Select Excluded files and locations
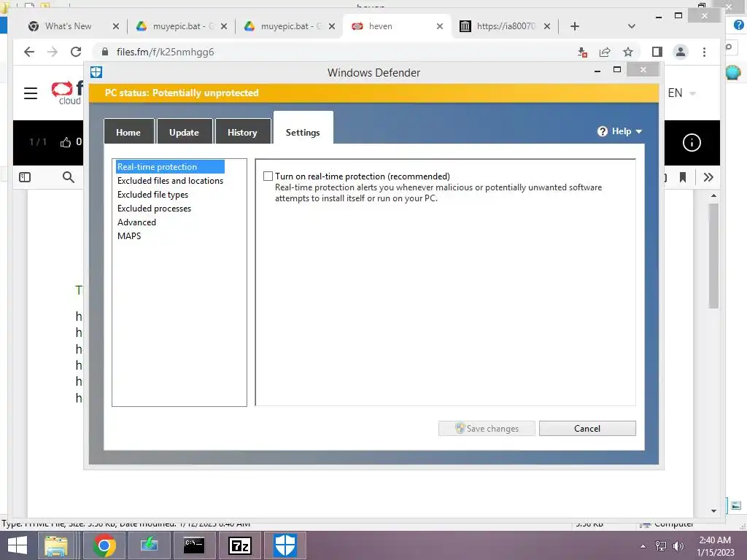This screenshot has width=747, height=560. coord(170,181)
